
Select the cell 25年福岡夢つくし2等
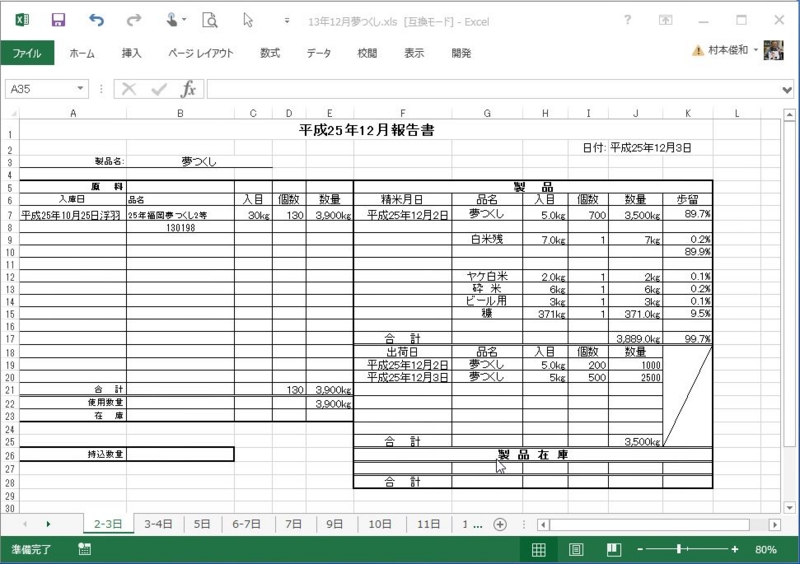point(181,215)
